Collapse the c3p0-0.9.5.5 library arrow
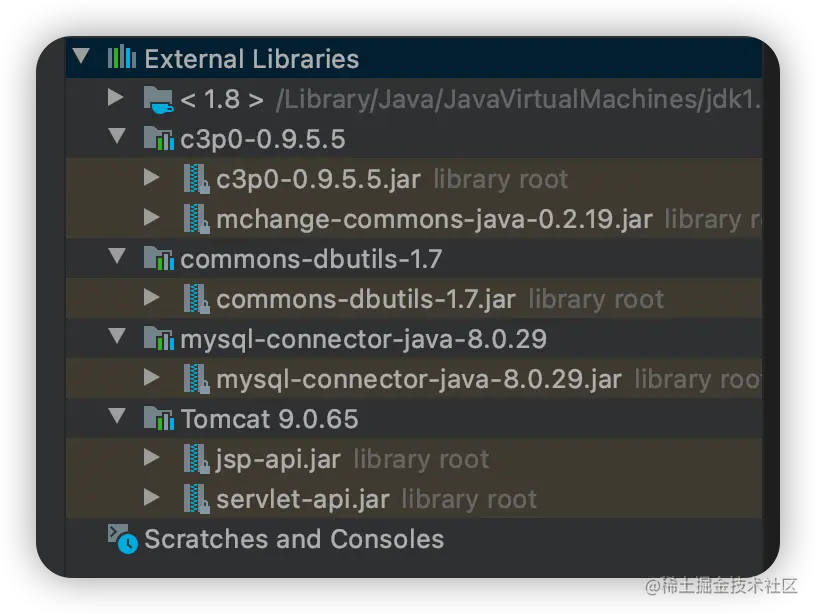The image size is (816, 614). 117,137
